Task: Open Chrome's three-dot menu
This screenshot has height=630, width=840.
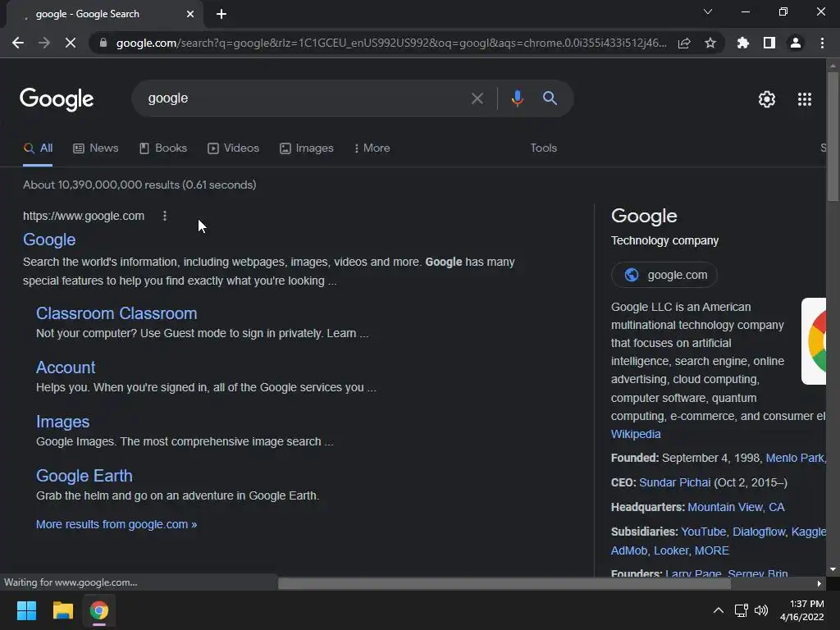Action: [822, 43]
